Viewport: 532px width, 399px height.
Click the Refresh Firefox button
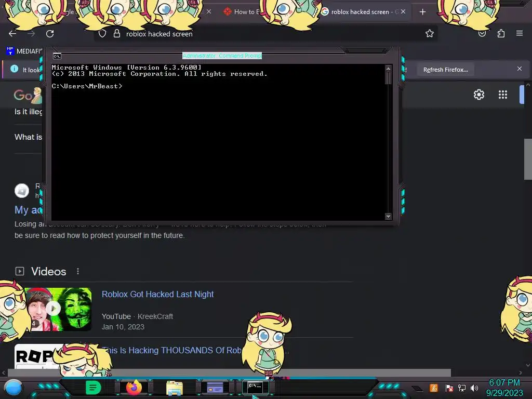445,70
